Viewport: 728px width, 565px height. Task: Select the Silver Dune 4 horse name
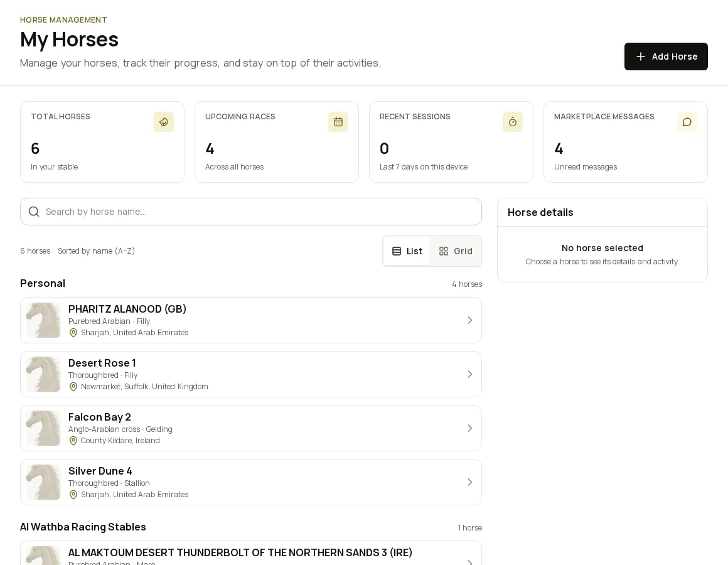100,471
